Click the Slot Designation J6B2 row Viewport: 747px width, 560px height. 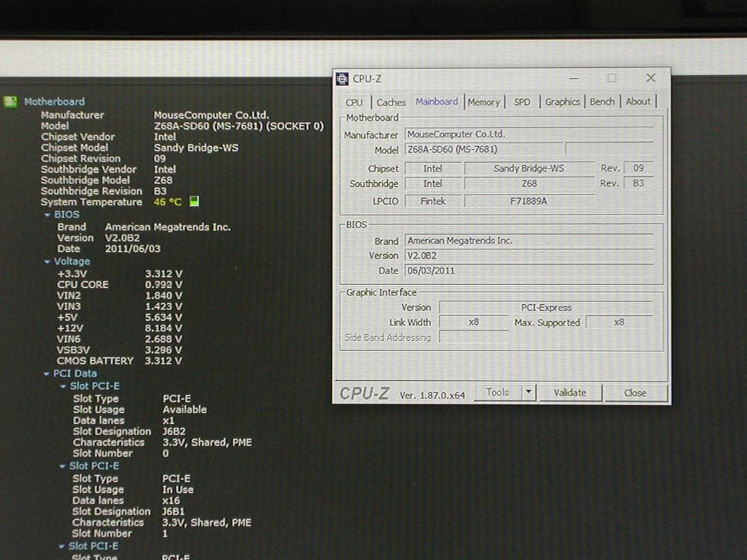click(129, 431)
